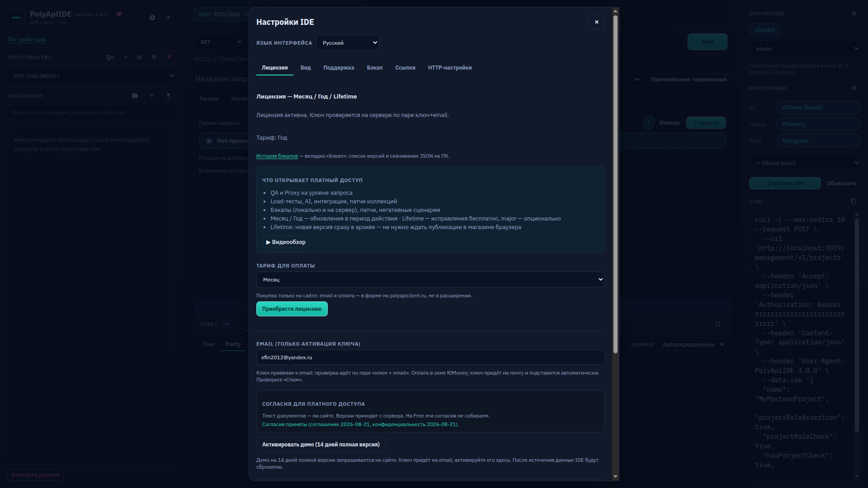The image size is (868, 488).
Task: Open the Язык интерфейса dropdown set to Русский
Action: click(347, 43)
